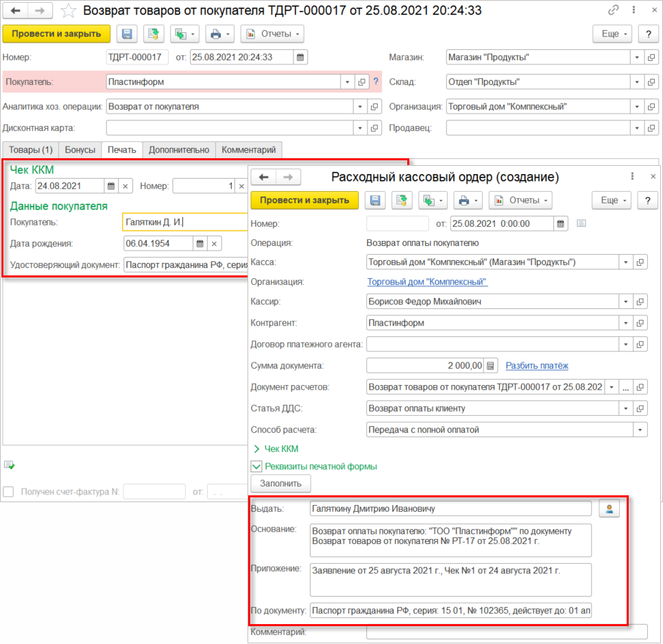Open the Аналитика хоз. операции dropdown
The height and width of the screenshot is (644, 663).
pyautogui.click(x=360, y=106)
